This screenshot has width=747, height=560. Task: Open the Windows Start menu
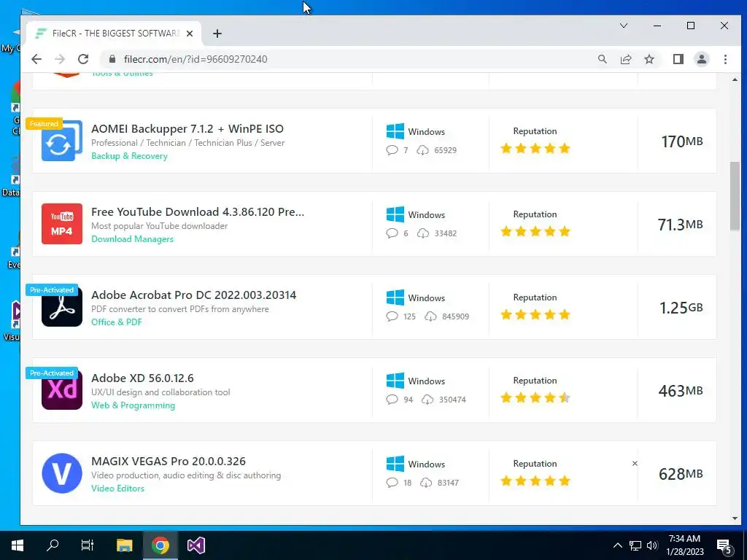pos(18,545)
